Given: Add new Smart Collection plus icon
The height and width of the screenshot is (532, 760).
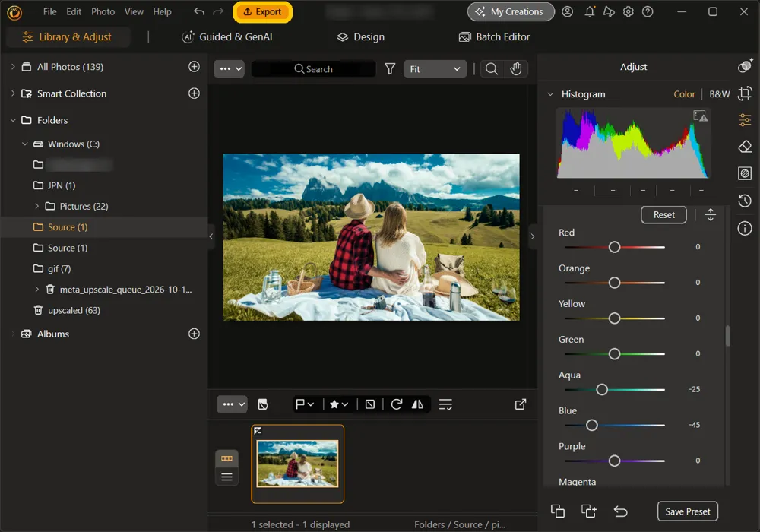Looking at the screenshot, I should tap(194, 93).
